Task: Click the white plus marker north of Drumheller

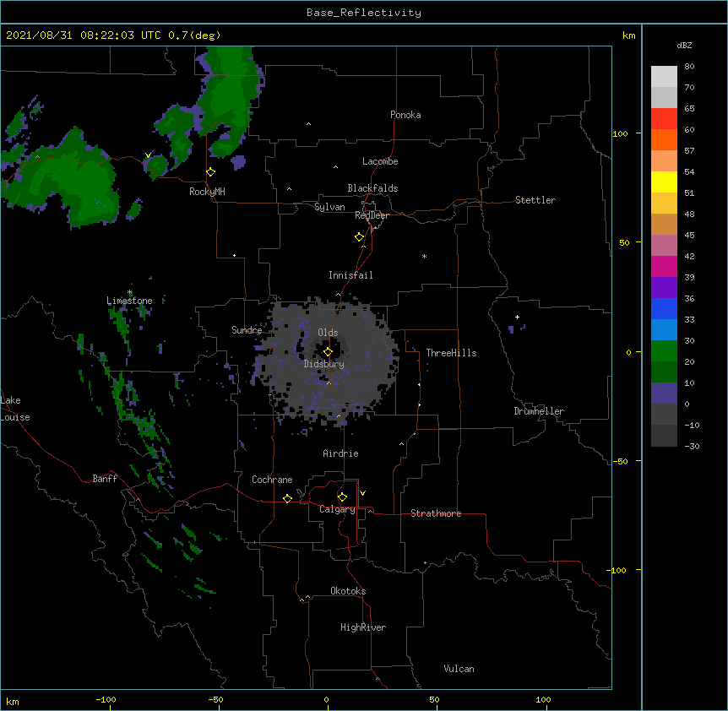Action: (x=517, y=317)
